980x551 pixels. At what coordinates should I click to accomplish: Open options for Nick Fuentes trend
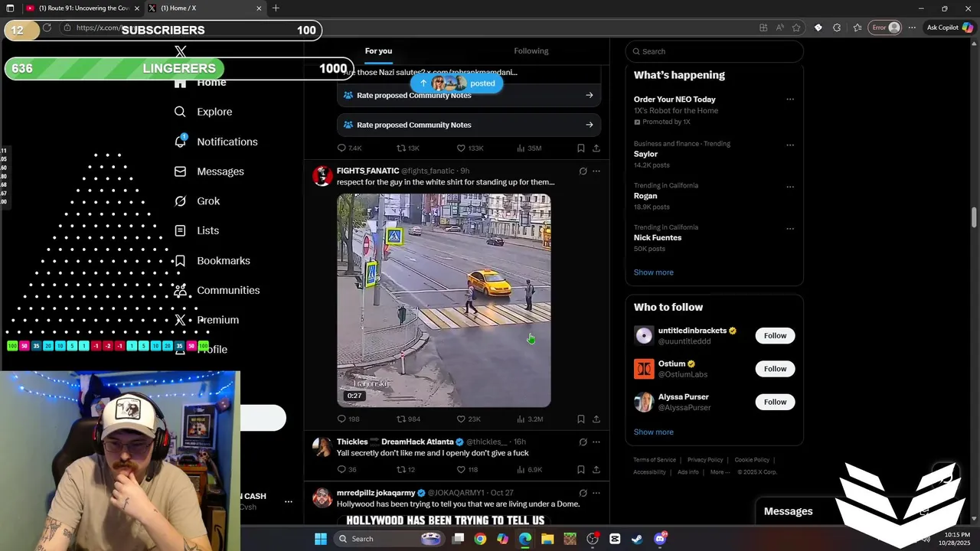[790, 229]
